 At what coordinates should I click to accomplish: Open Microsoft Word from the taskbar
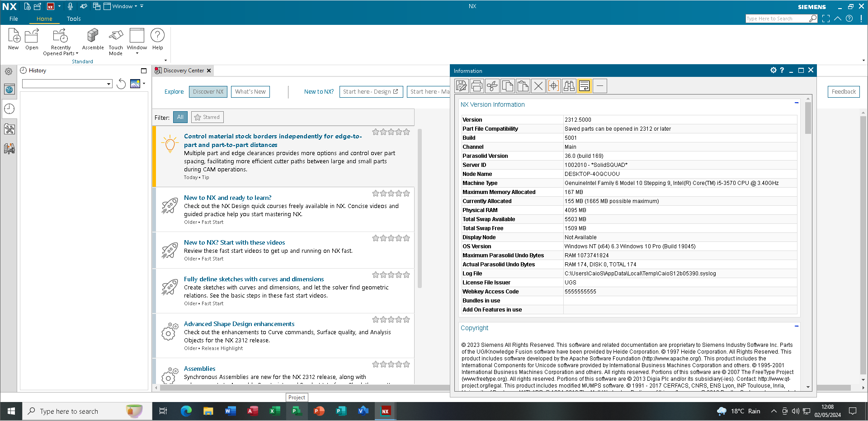(230, 412)
